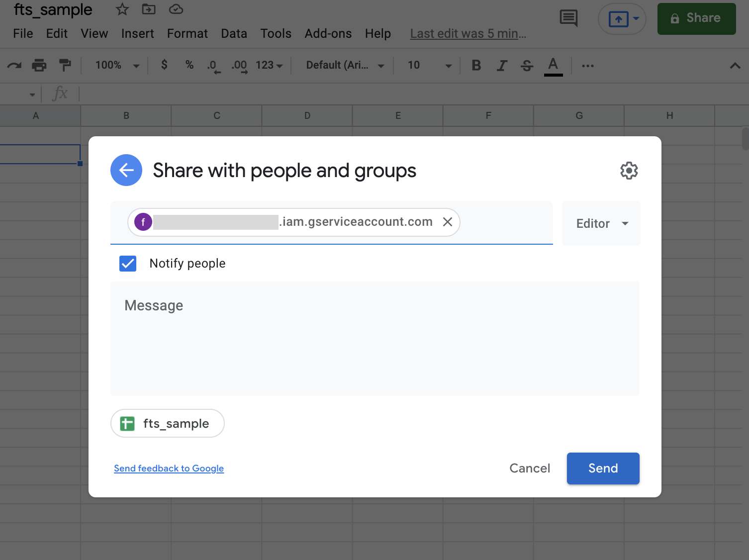The width and height of the screenshot is (749, 560).
Task: Toggle bold formatting
Action: pos(476,65)
